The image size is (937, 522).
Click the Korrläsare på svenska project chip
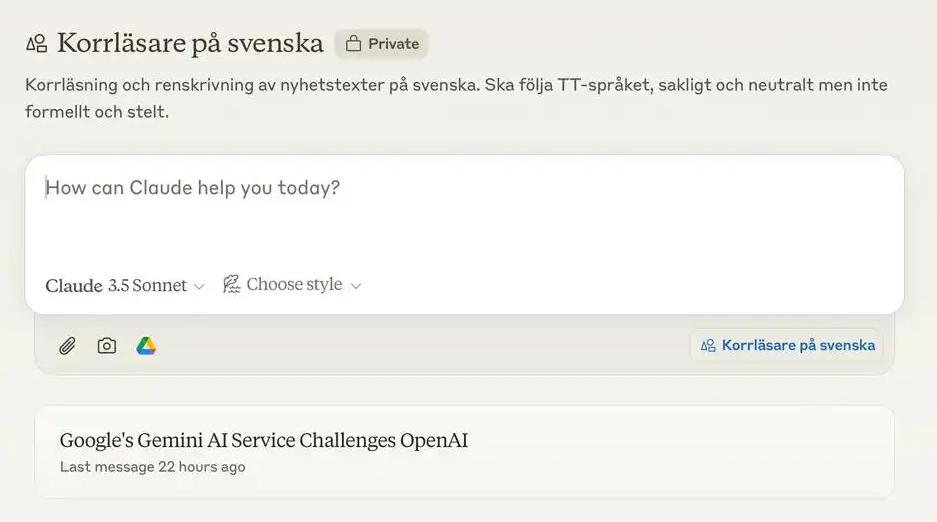click(x=787, y=346)
